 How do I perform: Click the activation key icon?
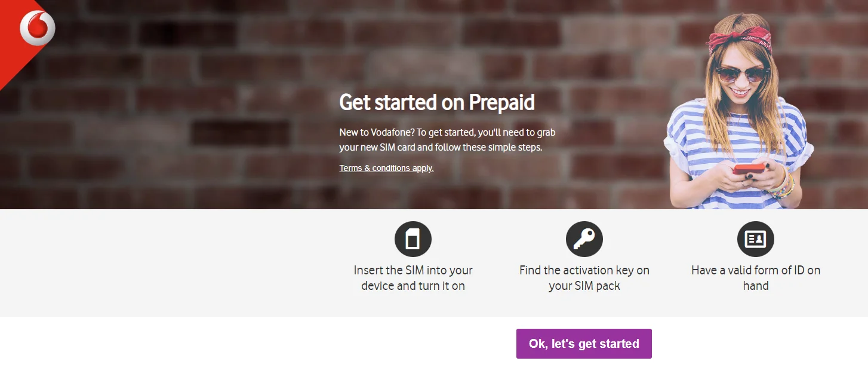pos(584,239)
